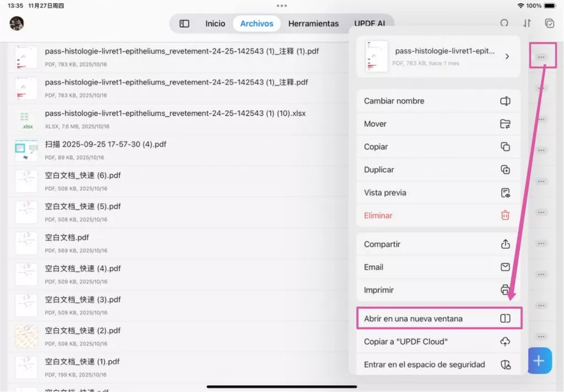
Task: Open more options for 空白文档_快速 (2).pdf
Action: pyautogui.click(x=541, y=336)
